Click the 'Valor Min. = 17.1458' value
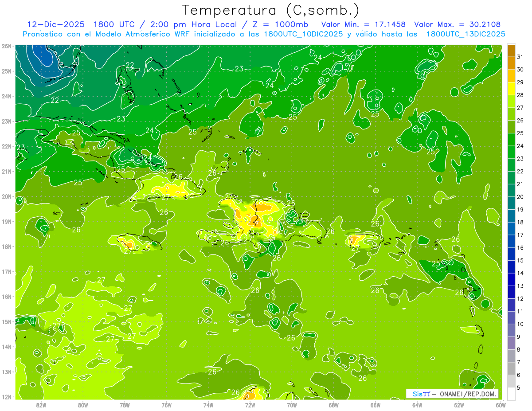Screen dimensions: 532x411 364,24
